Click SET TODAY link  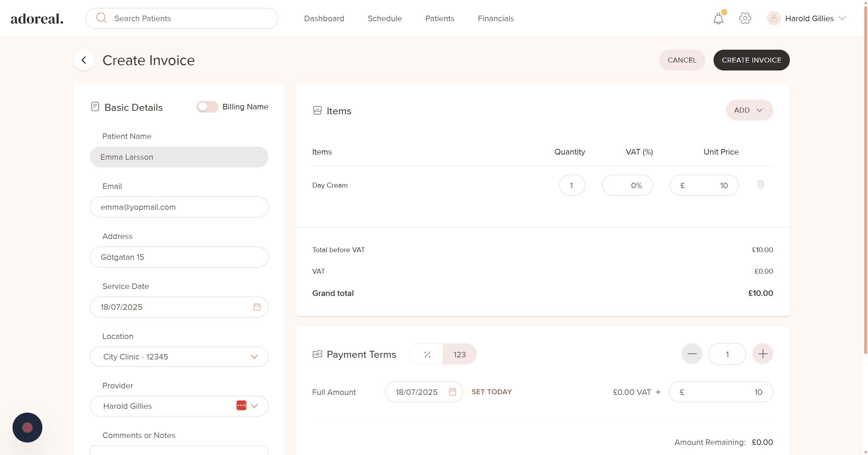[491, 392]
